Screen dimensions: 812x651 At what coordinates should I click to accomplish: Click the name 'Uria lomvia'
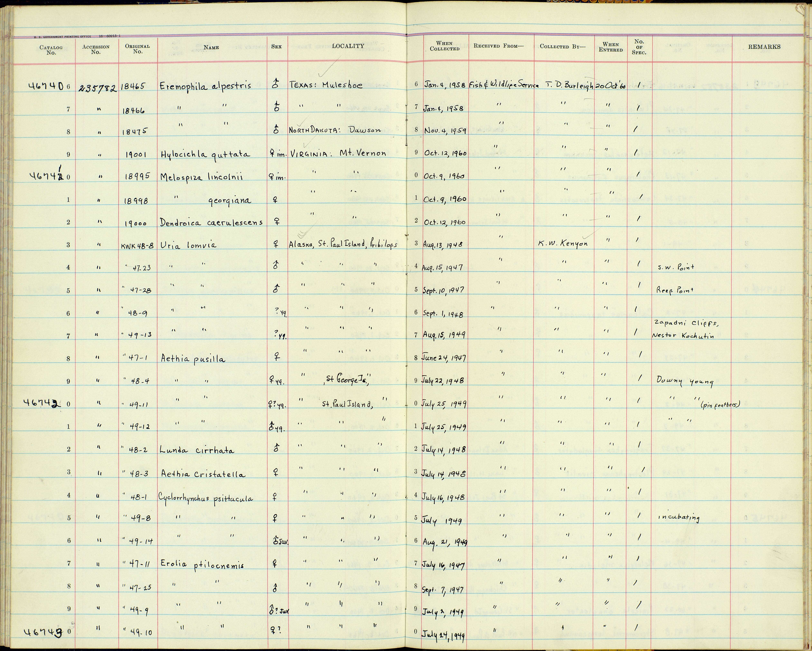[188, 245]
